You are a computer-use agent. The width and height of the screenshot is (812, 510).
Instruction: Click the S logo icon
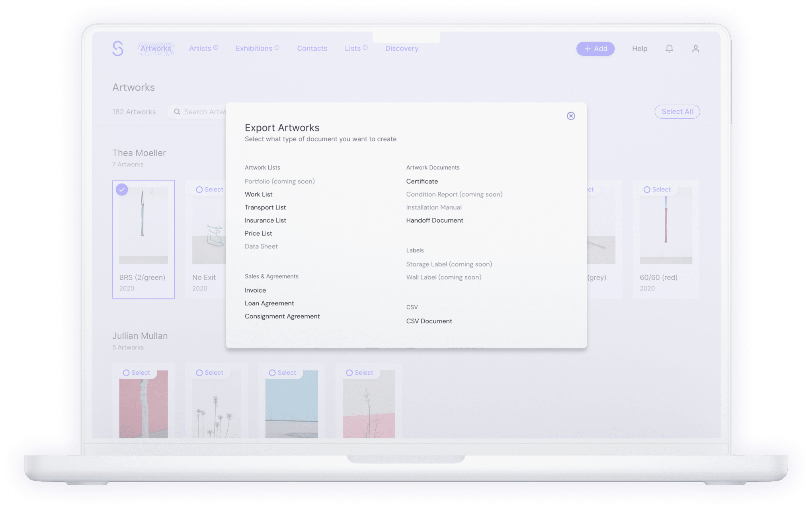[118, 48]
